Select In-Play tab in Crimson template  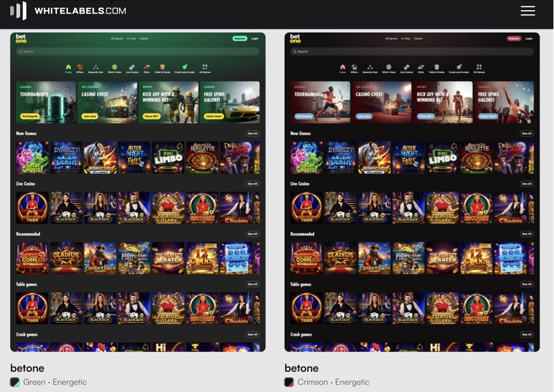(406, 39)
